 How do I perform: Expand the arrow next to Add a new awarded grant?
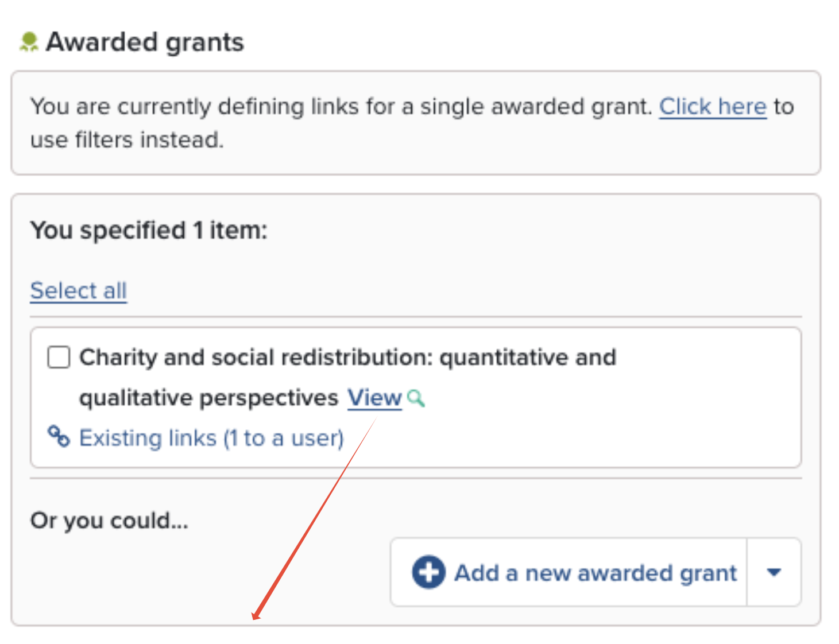point(774,572)
